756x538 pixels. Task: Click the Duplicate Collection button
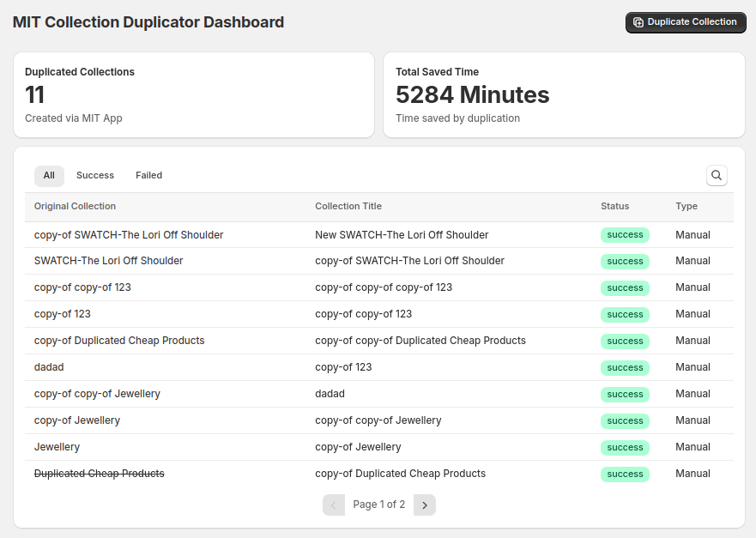[x=686, y=22]
